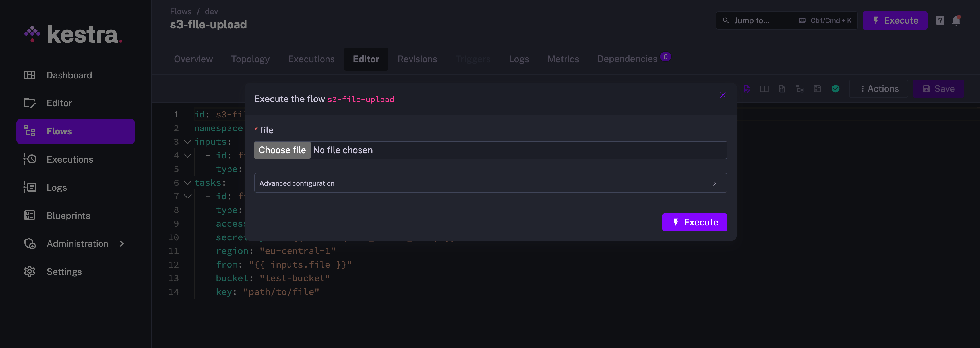Close the Execute flow dialog

click(722, 95)
